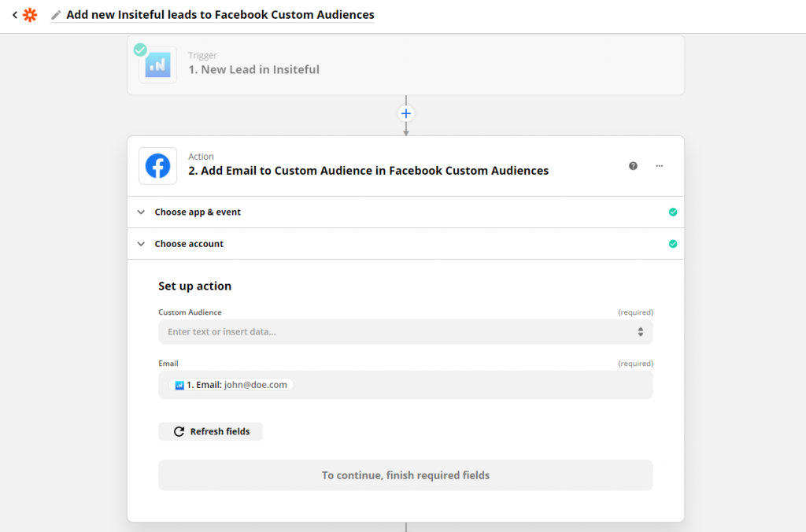Expand the Choose app & event section
Image resolution: width=806 pixels, height=532 pixels.
click(405, 212)
